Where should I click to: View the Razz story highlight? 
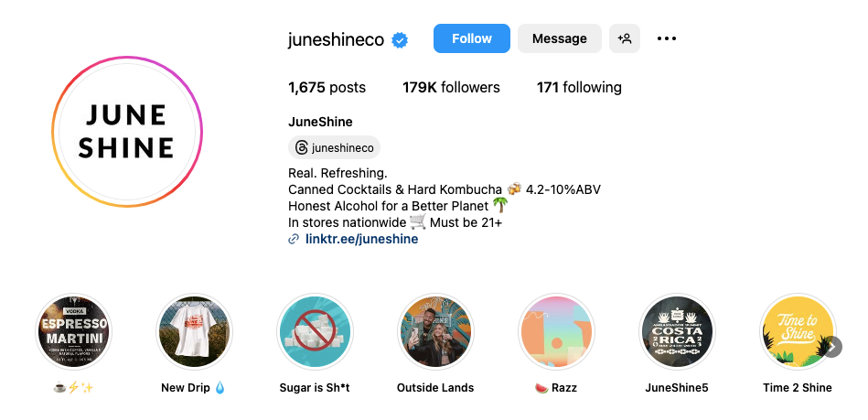tap(556, 332)
